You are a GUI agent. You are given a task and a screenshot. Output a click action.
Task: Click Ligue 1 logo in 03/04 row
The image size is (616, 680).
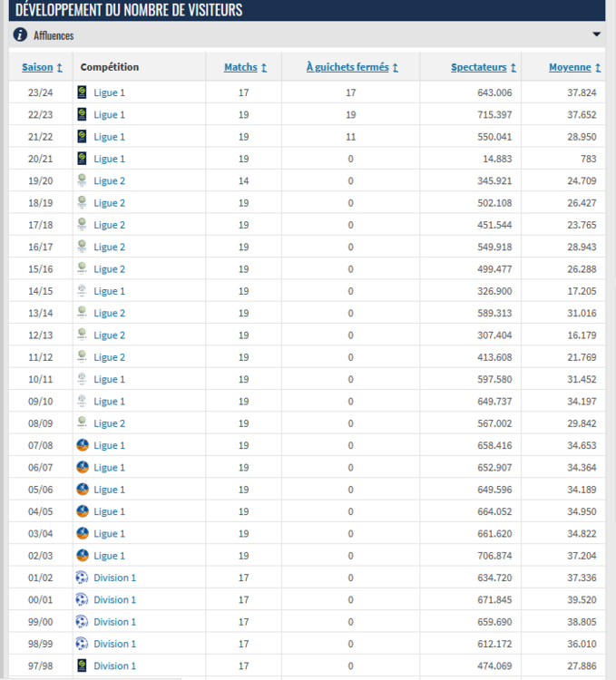tap(83, 533)
